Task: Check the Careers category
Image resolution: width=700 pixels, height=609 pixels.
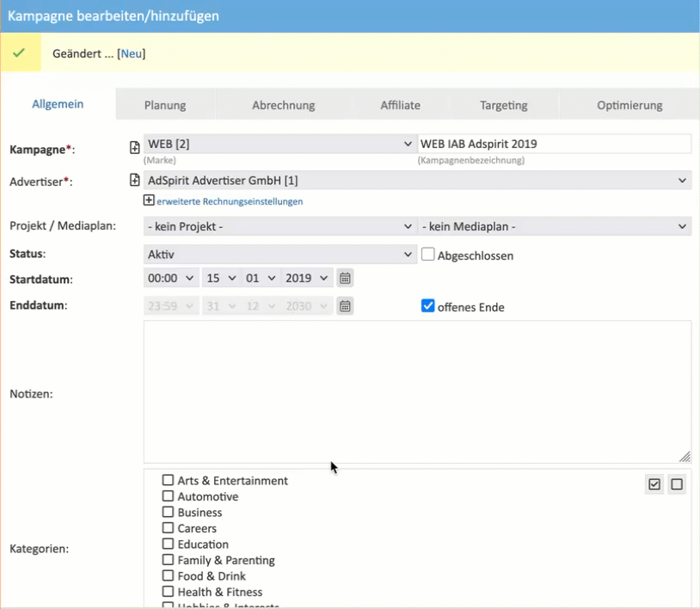Action: pos(168,528)
